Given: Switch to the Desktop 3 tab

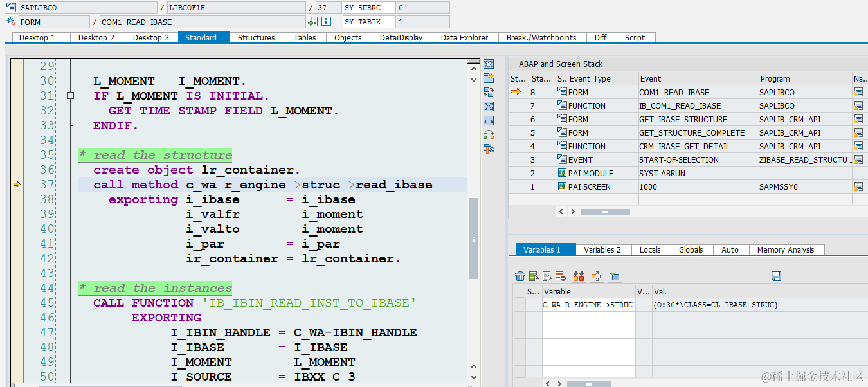Looking at the screenshot, I should pyautogui.click(x=151, y=38).
